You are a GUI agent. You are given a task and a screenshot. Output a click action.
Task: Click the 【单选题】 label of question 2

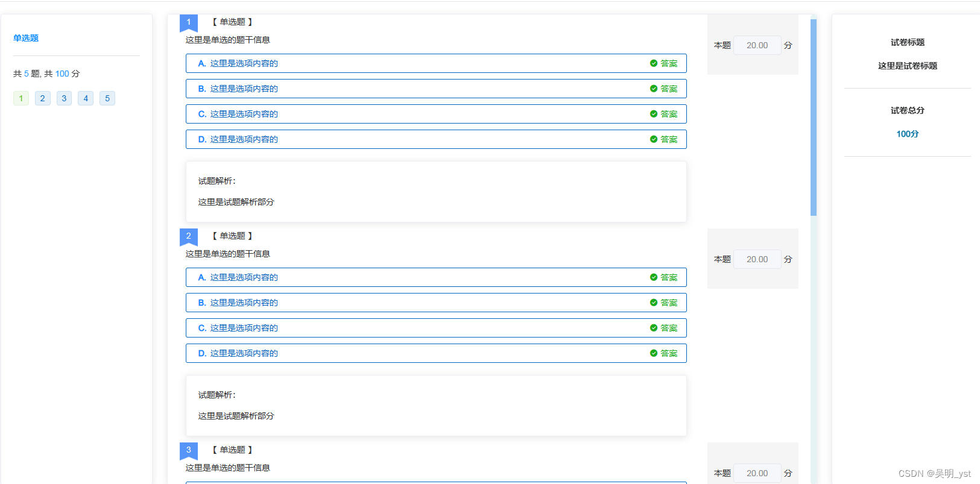point(232,236)
